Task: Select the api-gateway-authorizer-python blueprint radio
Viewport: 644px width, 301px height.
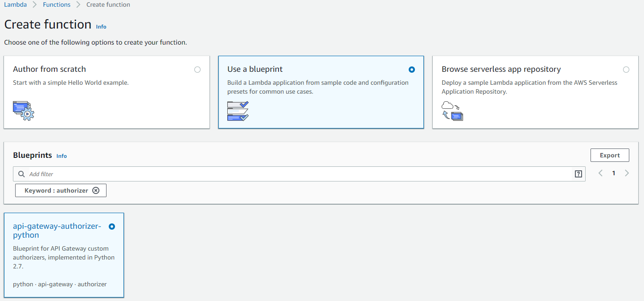Action: [111, 227]
